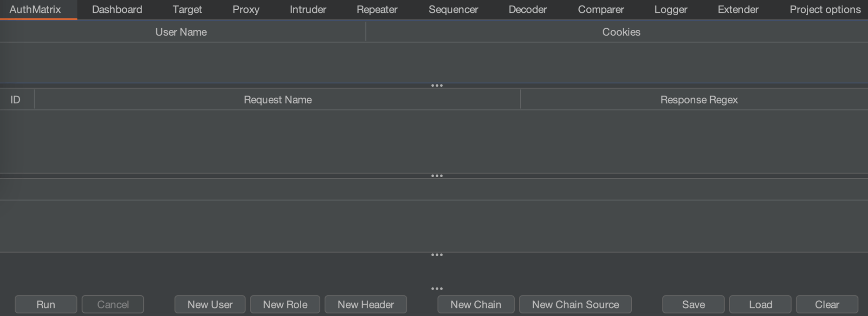Switch to the Sequencer tab
Screen dimensions: 868x316
click(x=453, y=9)
